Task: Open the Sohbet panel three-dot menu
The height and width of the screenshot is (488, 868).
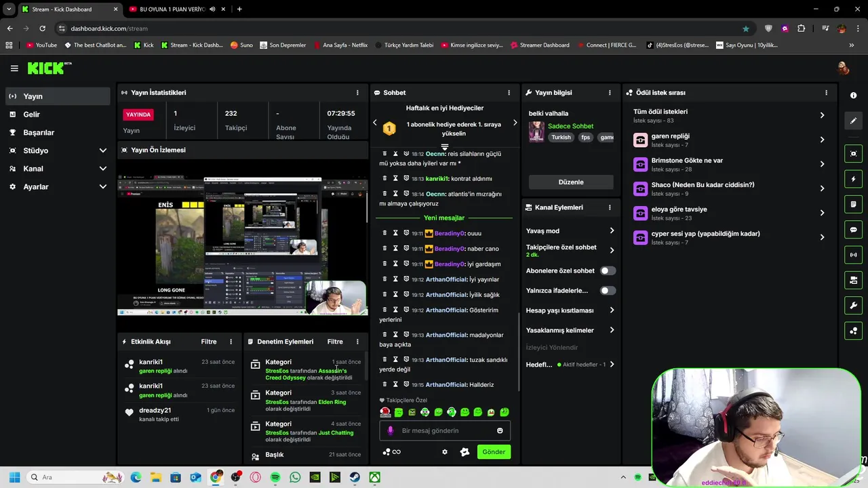Action: point(509,92)
